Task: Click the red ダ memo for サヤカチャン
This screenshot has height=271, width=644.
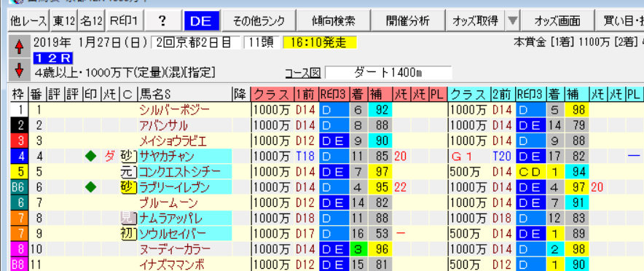Action: tap(110, 156)
